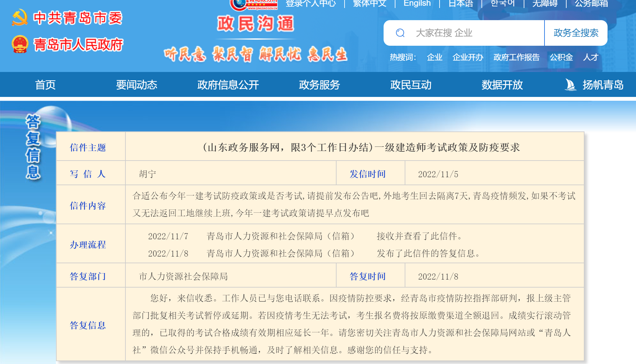
Task: Click the 写信人 label cell
Action: coord(91,173)
